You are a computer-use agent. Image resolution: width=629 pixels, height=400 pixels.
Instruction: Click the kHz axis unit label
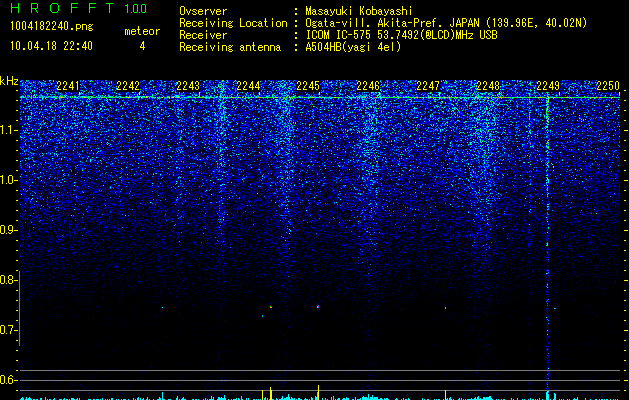click(9, 81)
